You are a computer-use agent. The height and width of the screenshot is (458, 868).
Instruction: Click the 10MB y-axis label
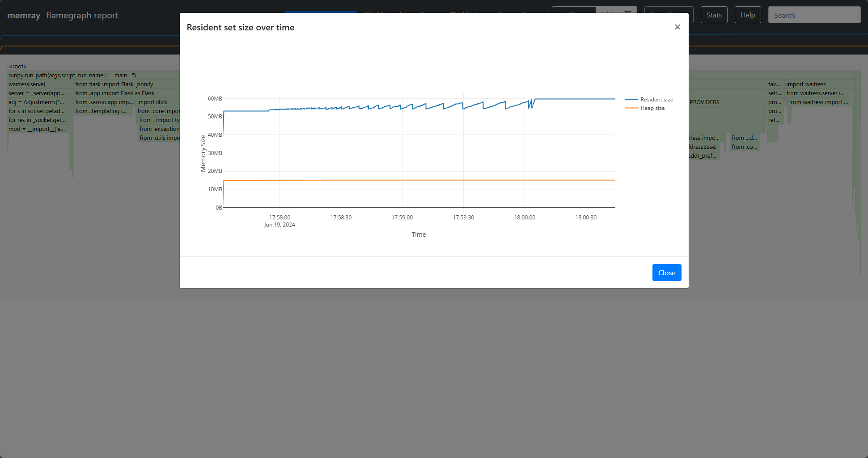click(215, 189)
